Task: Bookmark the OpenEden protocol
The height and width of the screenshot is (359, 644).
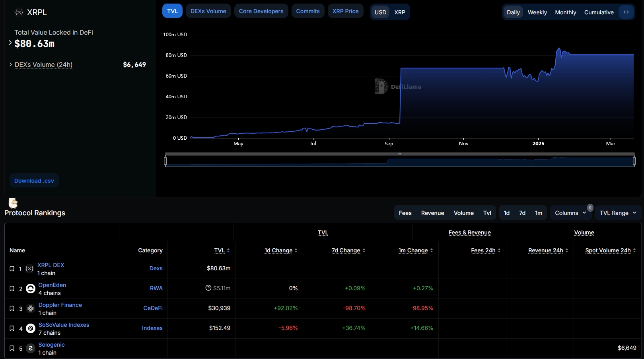Action: tap(12, 289)
